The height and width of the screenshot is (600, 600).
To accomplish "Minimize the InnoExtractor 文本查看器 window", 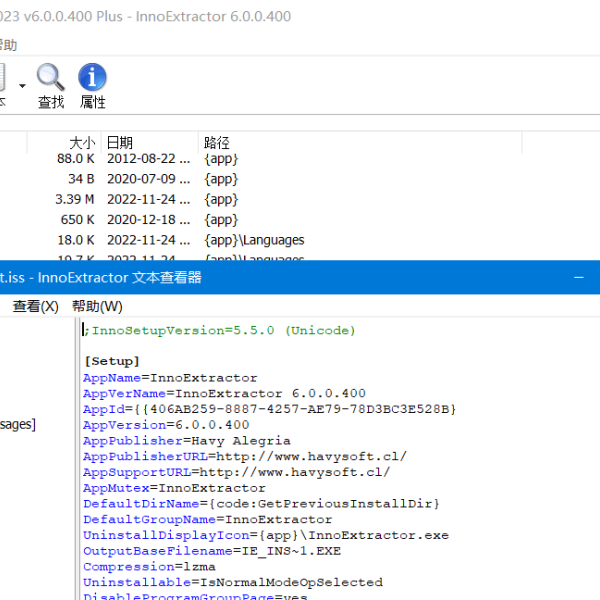I will tap(579, 277).
